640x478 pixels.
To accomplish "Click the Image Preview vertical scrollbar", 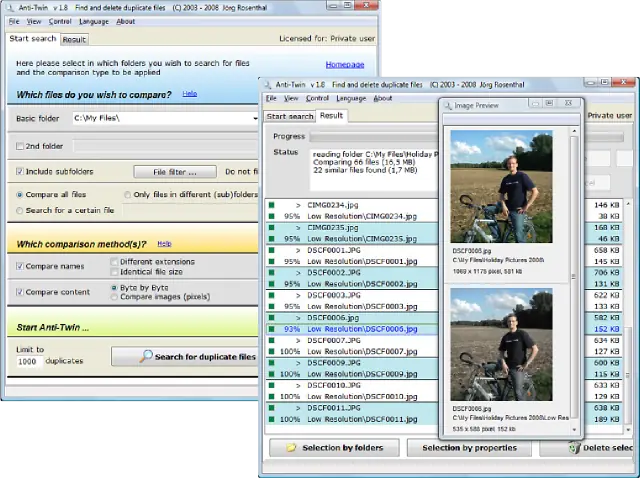I will click(x=574, y=280).
